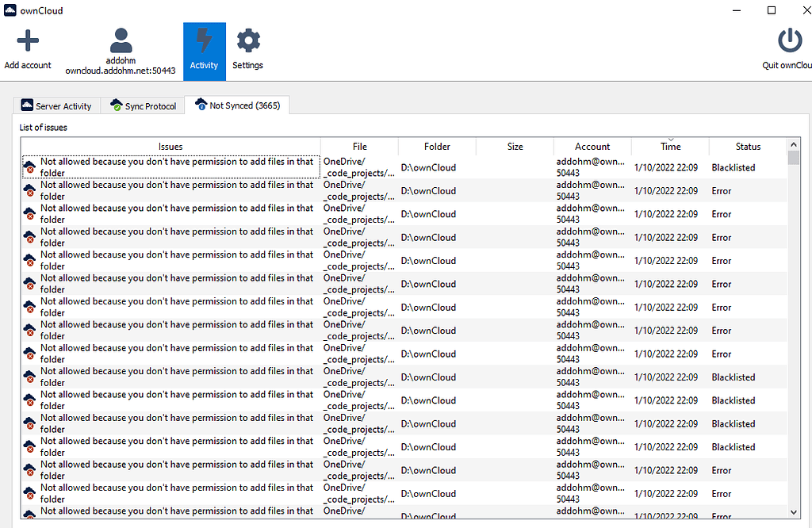Viewport: 812px width, 528px height.
Task: Click the scrollbar down arrow
Action: click(x=794, y=511)
